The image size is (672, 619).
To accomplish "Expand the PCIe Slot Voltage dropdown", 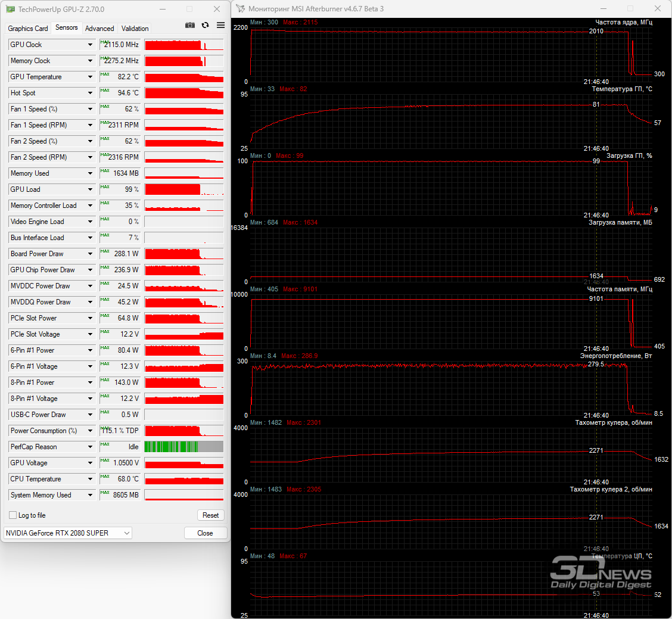I will [90, 334].
